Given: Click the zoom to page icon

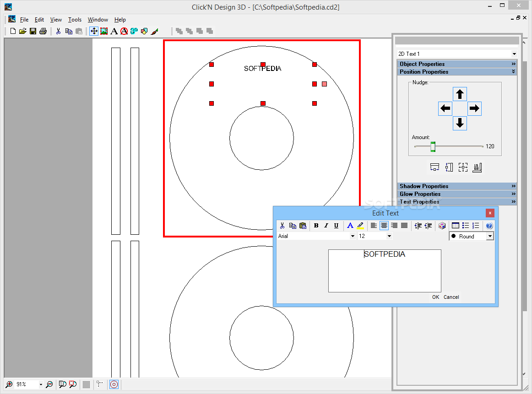Looking at the screenshot, I should (62, 384).
